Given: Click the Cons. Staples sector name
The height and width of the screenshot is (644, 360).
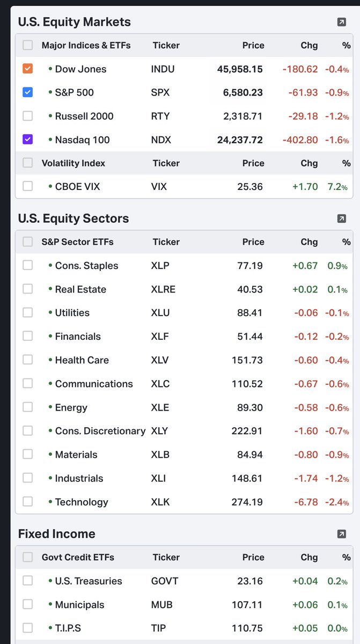Looking at the screenshot, I should 86,266.
